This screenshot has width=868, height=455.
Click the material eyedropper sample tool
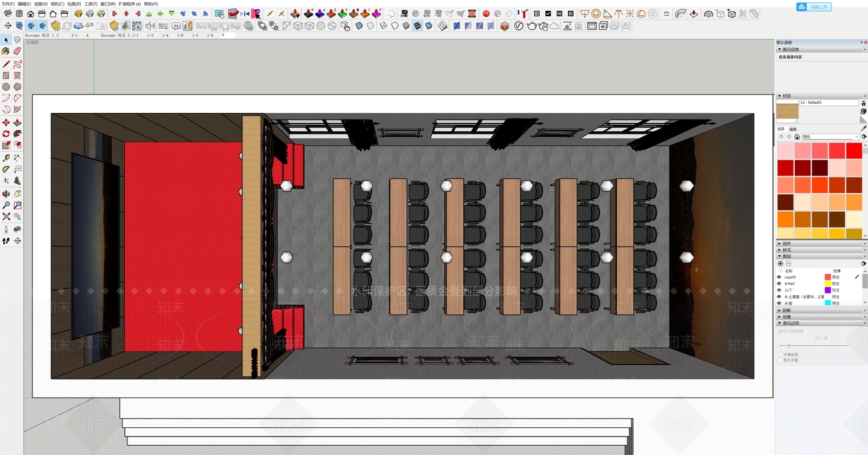[x=864, y=129]
